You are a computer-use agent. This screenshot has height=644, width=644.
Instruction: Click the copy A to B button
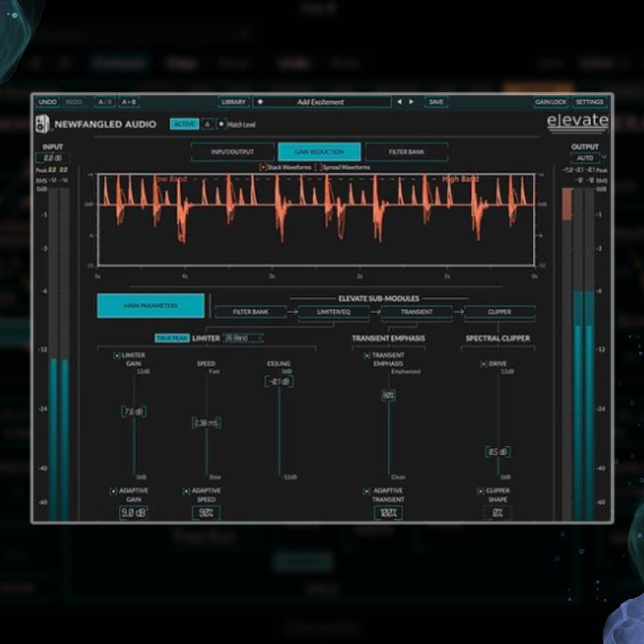point(129,102)
